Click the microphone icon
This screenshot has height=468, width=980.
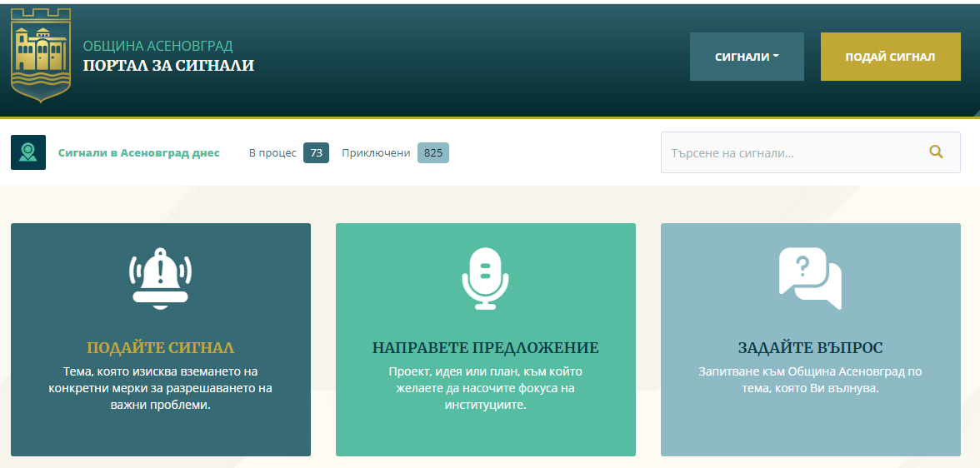(x=486, y=278)
